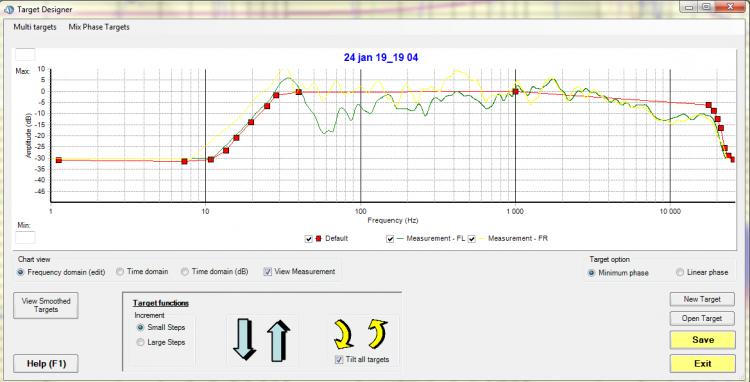Viewport: 750px width, 382px height.
Task: Click the yellow Save button
Action: tap(703, 340)
